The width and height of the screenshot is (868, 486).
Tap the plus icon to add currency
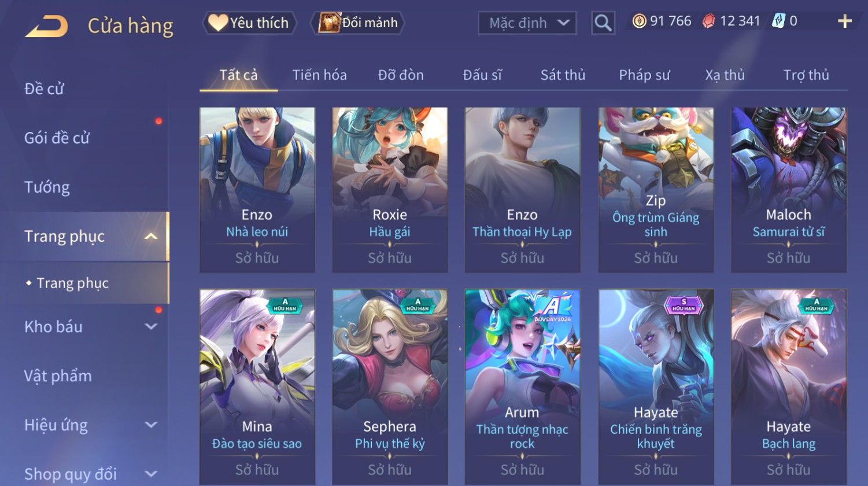point(845,21)
